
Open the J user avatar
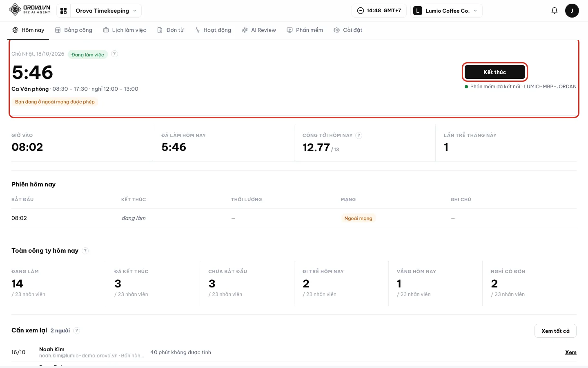[572, 11]
